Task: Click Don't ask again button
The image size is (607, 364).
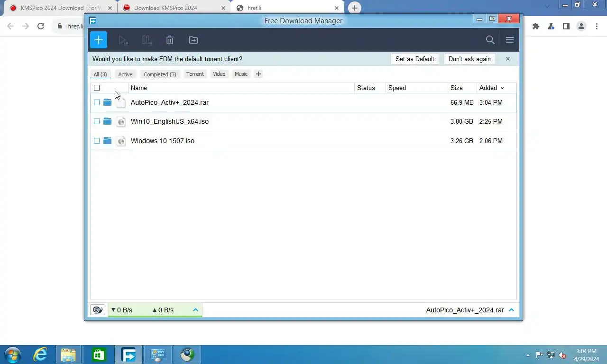Action: [469, 59]
